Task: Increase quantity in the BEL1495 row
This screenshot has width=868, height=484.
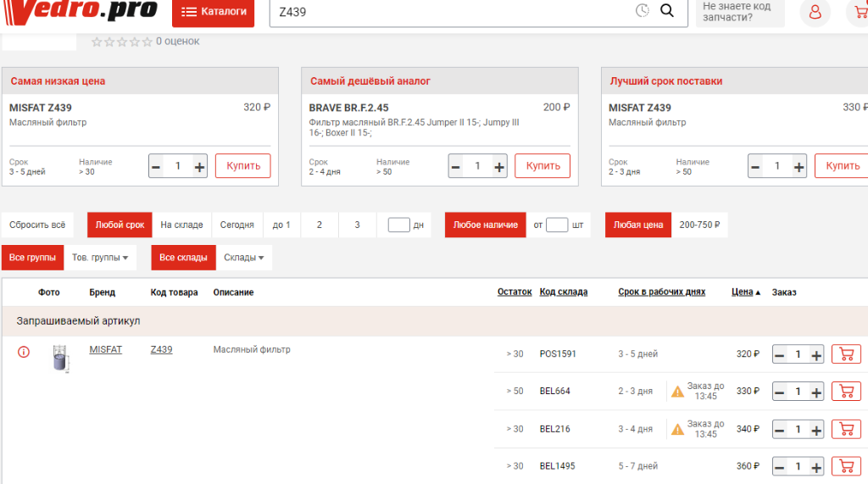Action: 816,466
